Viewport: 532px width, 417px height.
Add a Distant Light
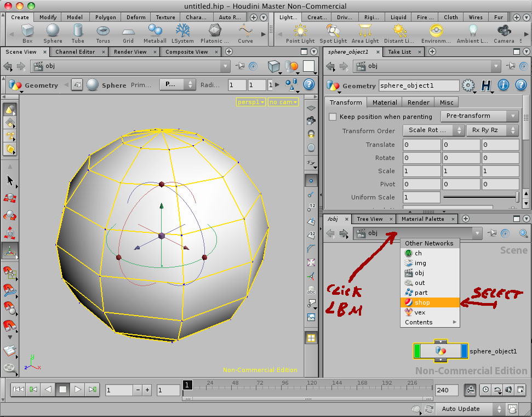click(399, 33)
